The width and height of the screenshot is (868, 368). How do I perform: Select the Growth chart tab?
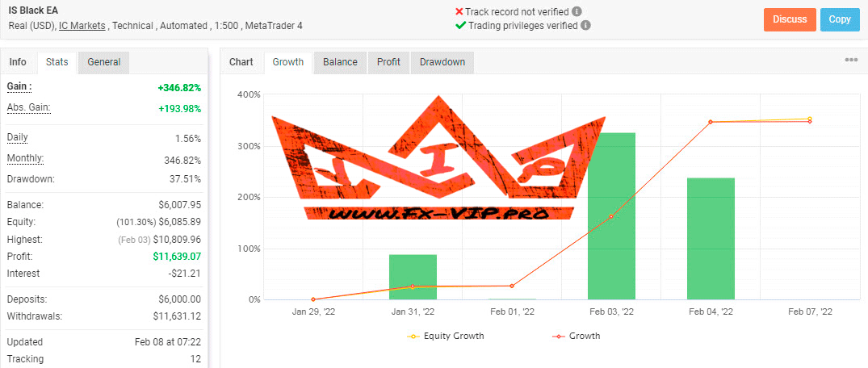point(288,62)
